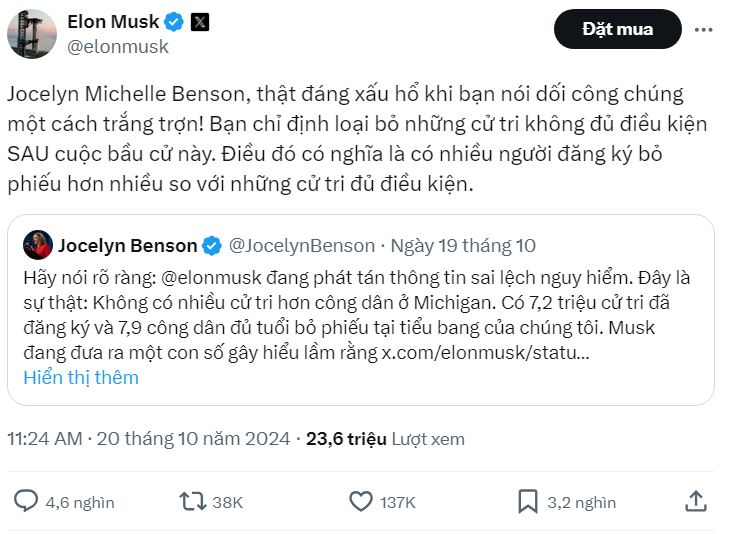Click the X affiliation badge beside Elon Musk
This screenshot has width=732, height=534.
point(200,21)
